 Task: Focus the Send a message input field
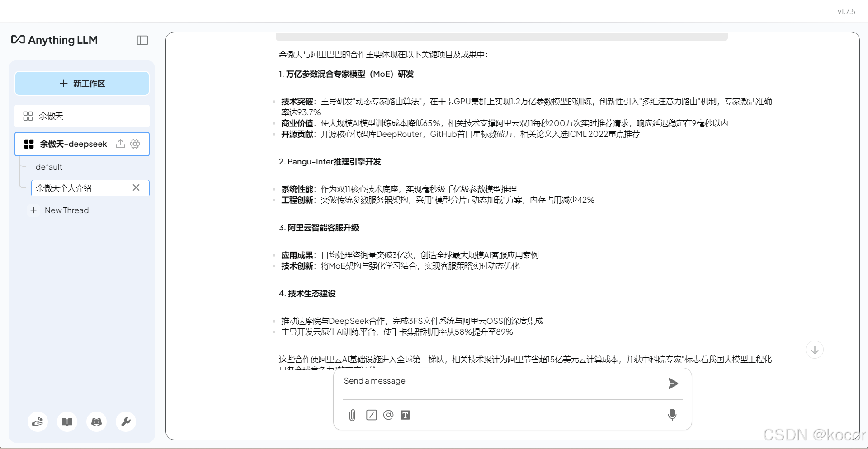(502, 381)
